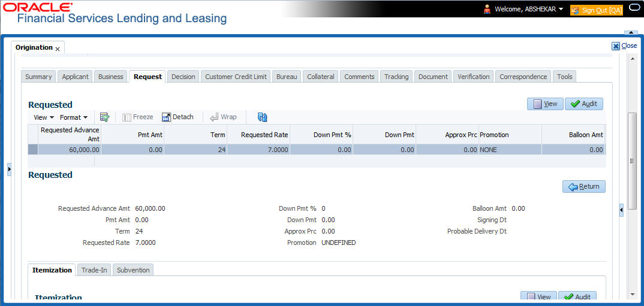This screenshot has width=644, height=306.
Task: Sort by the Pmt Amt column header
Action: pos(133,135)
